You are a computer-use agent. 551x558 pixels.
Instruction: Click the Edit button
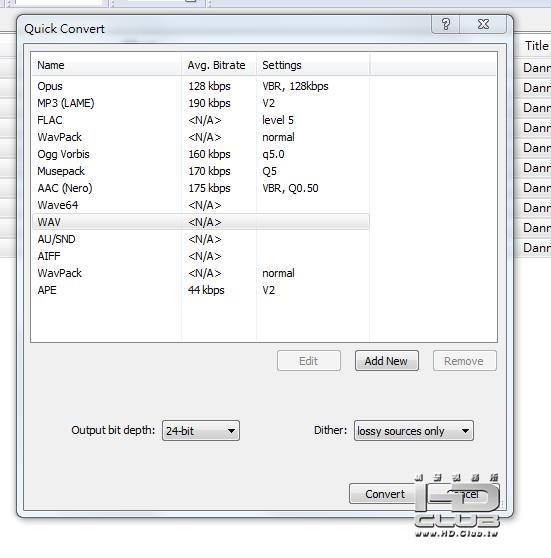pyautogui.click(x=309, y=361)
